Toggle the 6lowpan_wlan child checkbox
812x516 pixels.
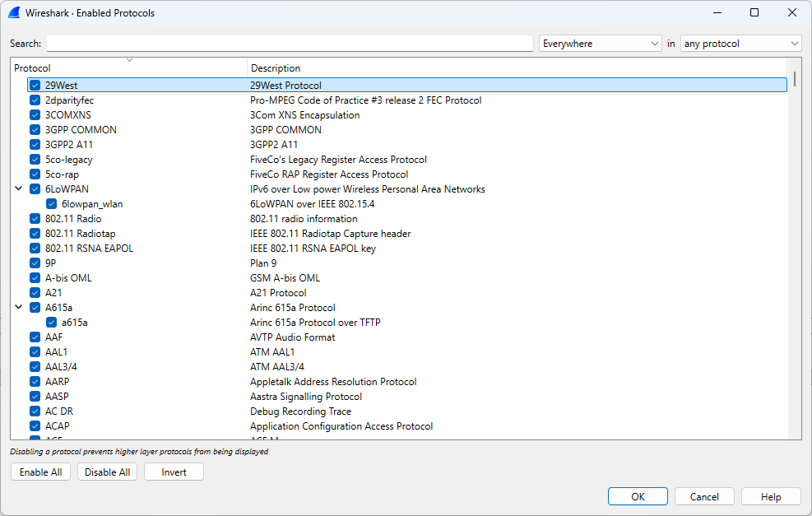click(51, 203)
